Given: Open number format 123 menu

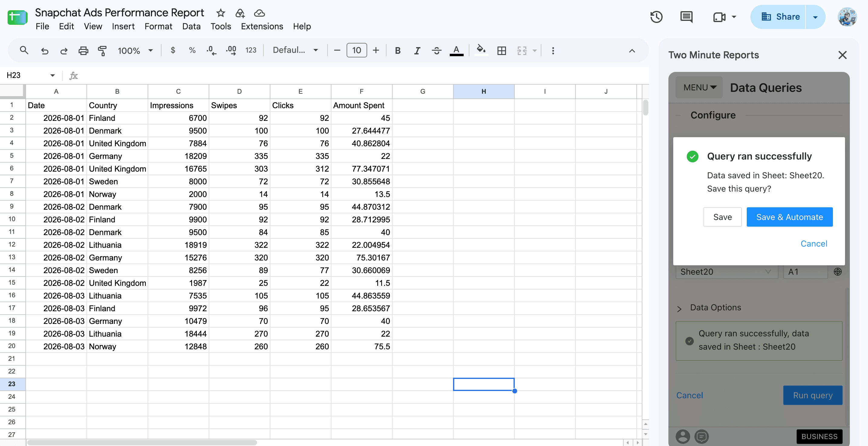Looking at the screenshot, I should 251,50.
